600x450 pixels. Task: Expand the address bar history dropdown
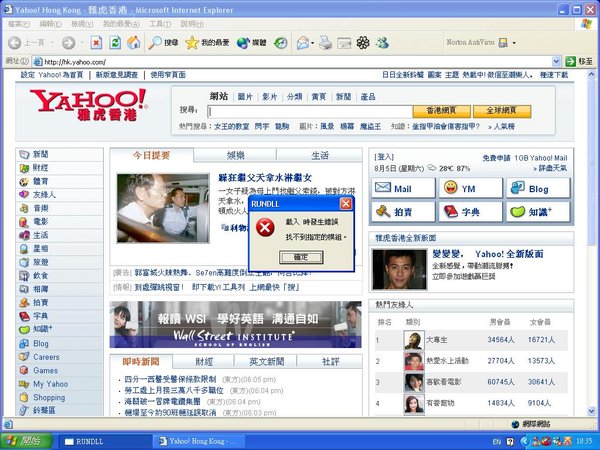coord(556,61)
